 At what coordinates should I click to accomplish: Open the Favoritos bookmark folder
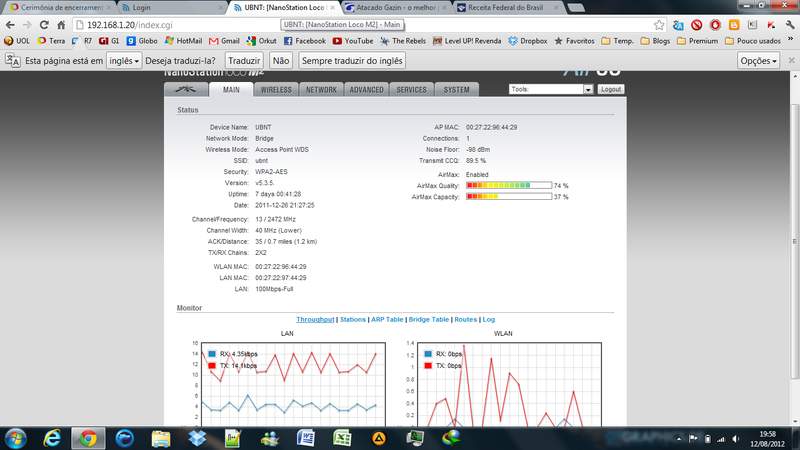point(574,41)
